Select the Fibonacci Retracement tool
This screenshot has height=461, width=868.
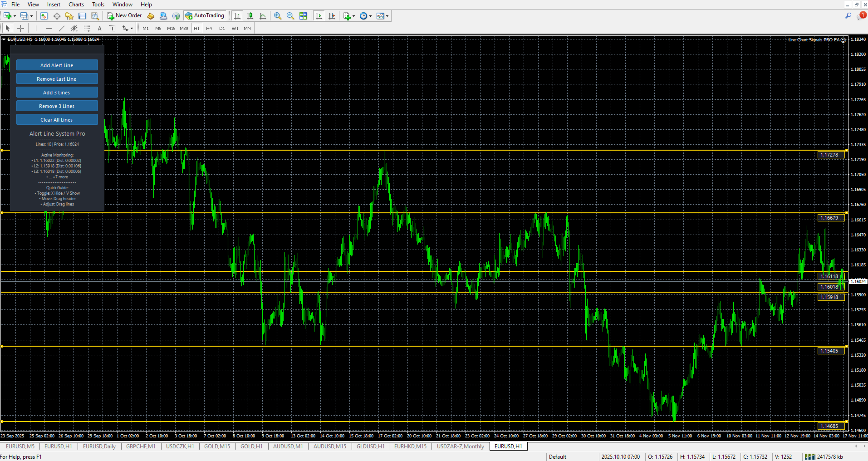(x=86, y=28)
